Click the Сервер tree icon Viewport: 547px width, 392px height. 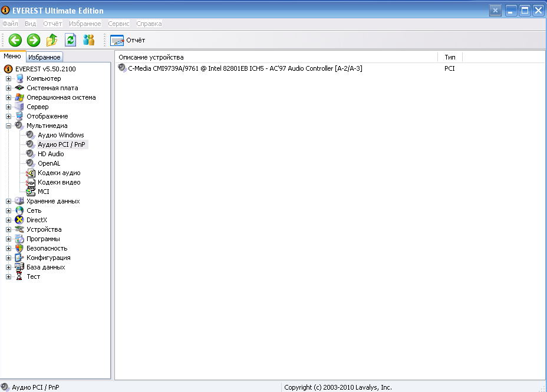(x=19, y=107)
